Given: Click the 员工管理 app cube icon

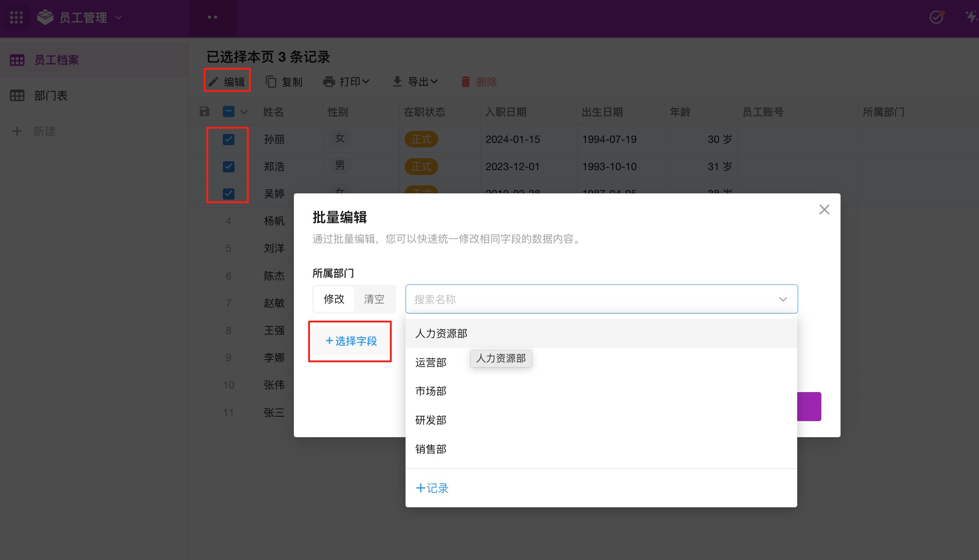Looking at the screenshot, I should coord(45,17).
